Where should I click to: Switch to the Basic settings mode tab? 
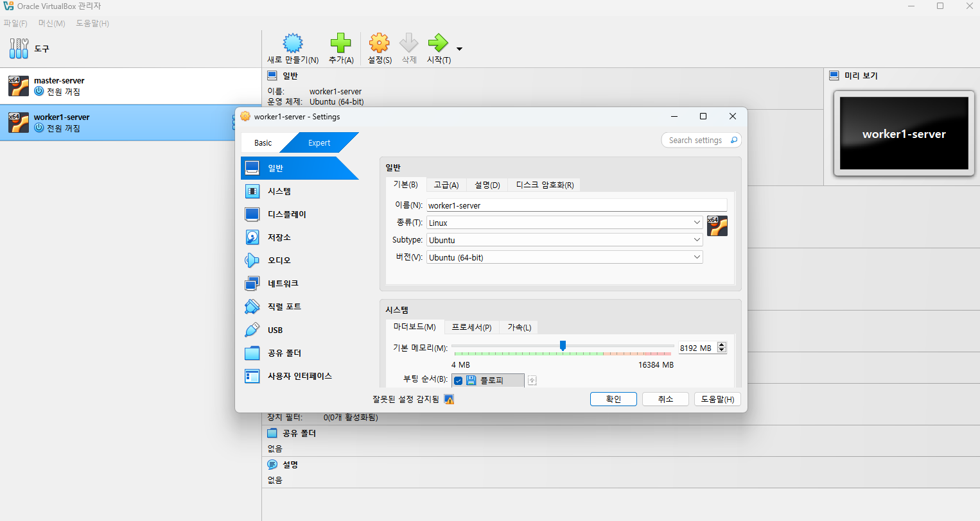click(263, 143)
